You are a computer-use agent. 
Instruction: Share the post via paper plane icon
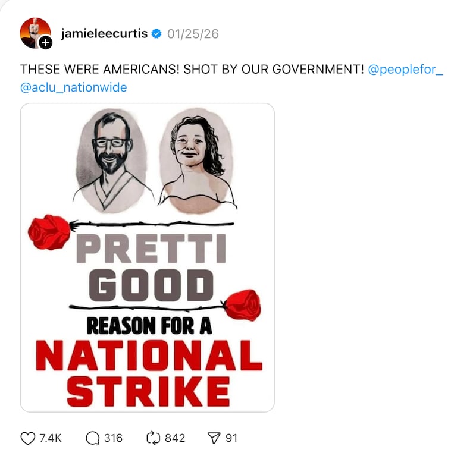coord(214,438)
